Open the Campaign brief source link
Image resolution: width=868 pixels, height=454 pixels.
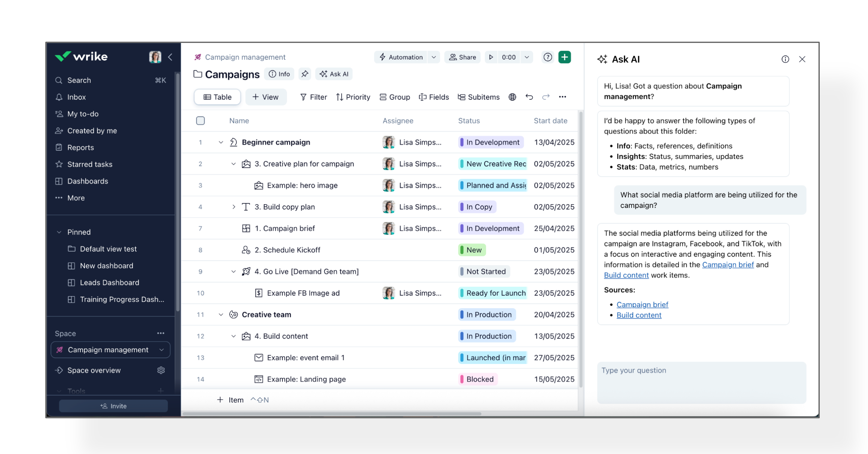642,304
